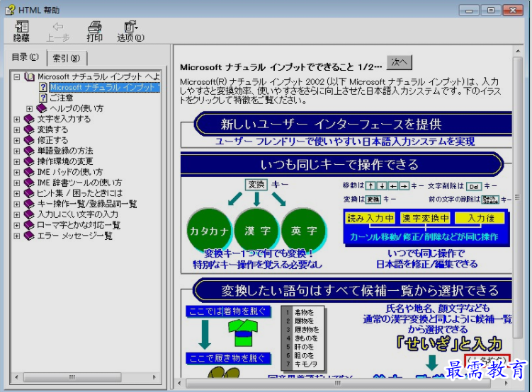Click the right arrow of contents horizontal scrollbar

tap(154, 377)
